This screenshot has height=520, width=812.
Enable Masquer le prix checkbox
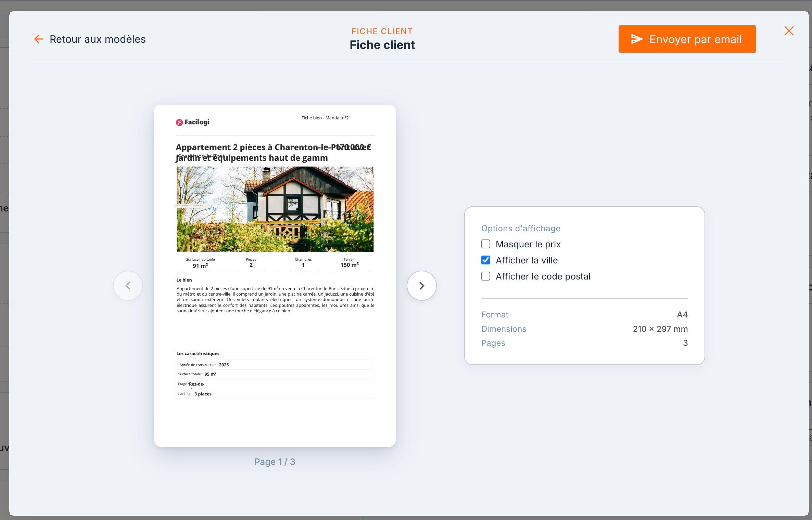pyautogui.click(x=485, y=244)
